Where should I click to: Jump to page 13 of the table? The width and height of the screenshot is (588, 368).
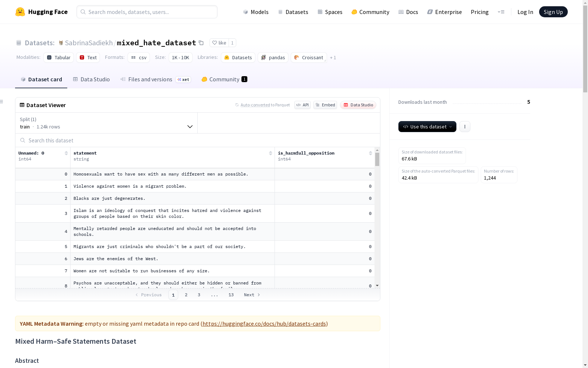(x=231, y=295)
